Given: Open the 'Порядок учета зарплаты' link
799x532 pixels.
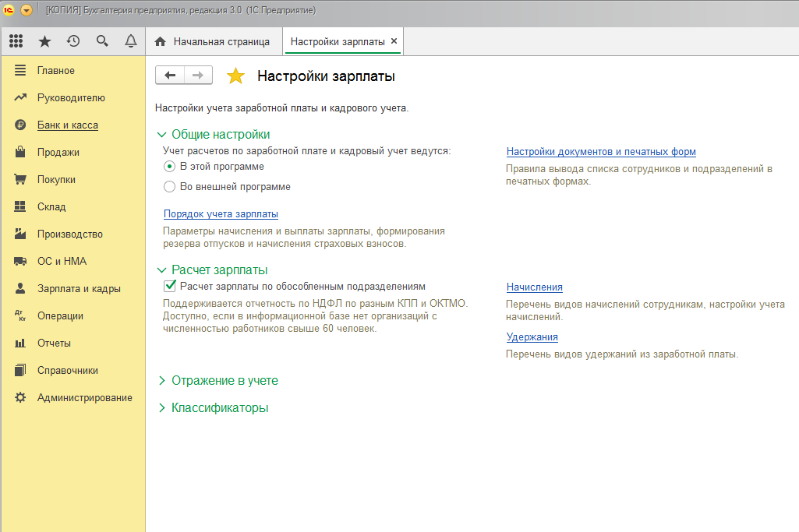Looking at the screenshot, I should tap(221, 214).
